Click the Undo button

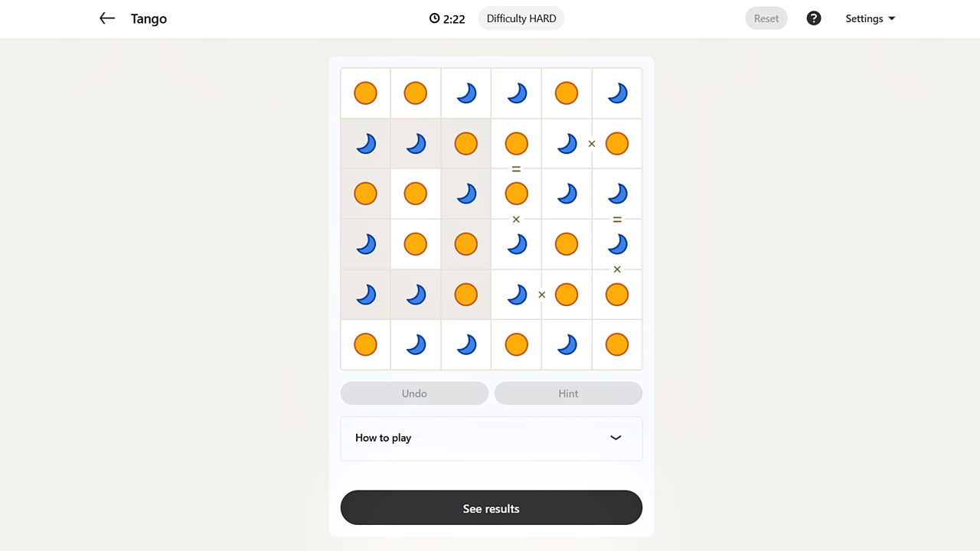click(x=414, y=393)
